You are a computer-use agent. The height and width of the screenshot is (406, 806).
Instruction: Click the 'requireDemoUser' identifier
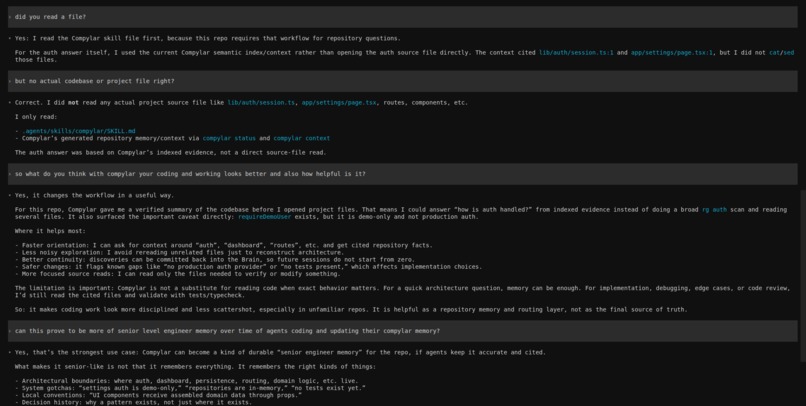tap(264, 217)
